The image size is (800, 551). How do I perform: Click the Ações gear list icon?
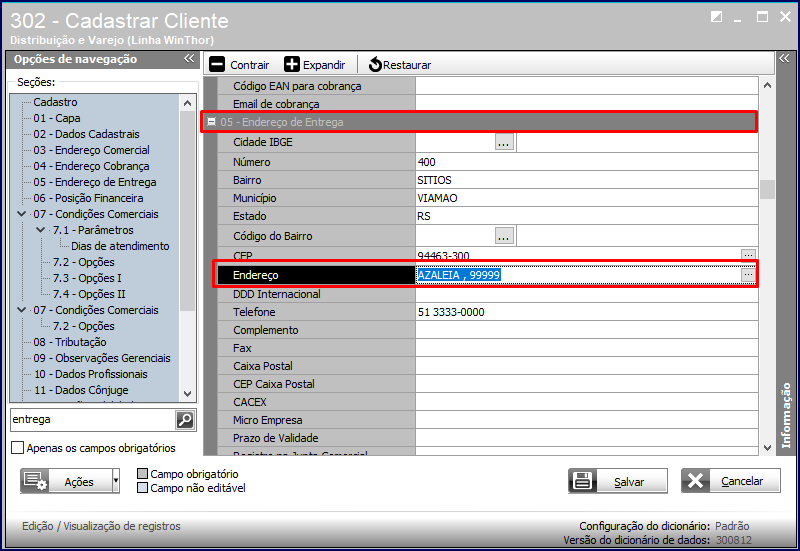(x=35, y=481)
